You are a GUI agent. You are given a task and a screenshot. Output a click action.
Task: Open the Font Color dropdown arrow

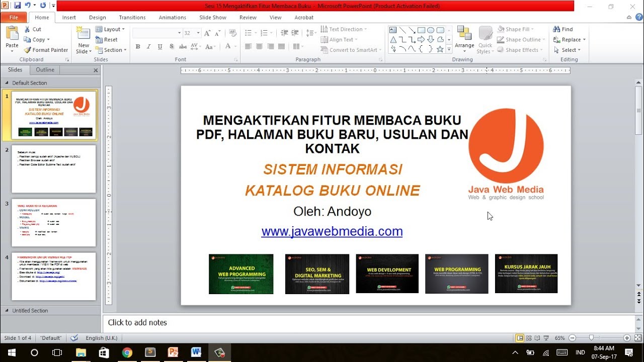coord(235,46)
